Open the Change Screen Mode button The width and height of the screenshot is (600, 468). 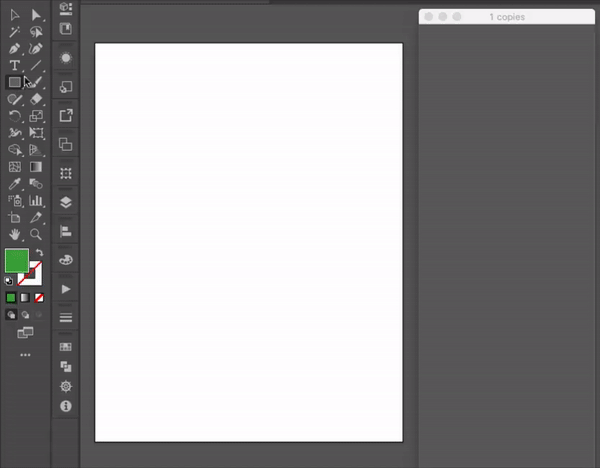point(25,333)
